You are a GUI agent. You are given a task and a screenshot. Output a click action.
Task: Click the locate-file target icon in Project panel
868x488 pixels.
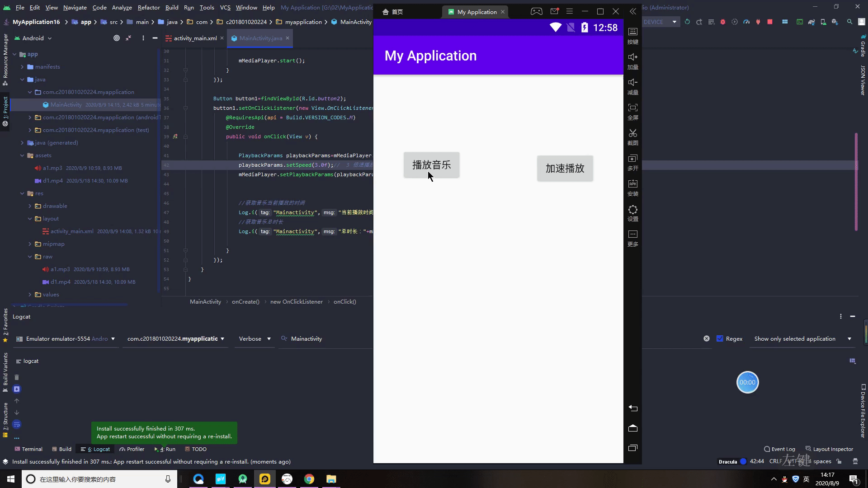pos(117,38)
